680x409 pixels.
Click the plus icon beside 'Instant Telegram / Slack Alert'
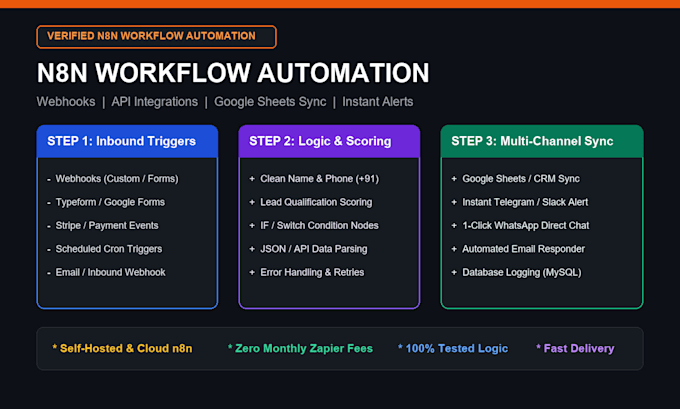coord(454,202)
